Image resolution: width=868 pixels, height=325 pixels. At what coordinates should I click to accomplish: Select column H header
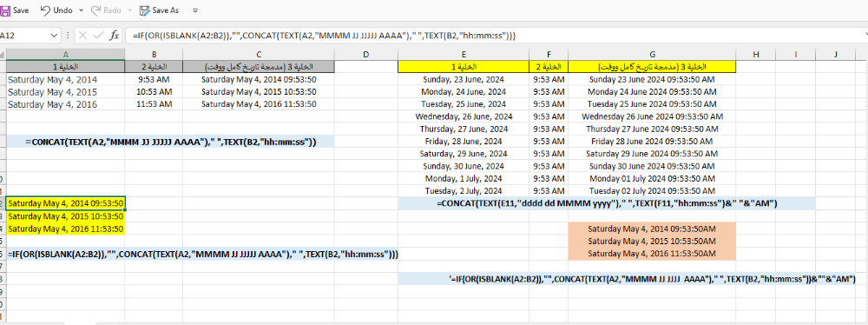pyautogui.click(x=756, y=55)
